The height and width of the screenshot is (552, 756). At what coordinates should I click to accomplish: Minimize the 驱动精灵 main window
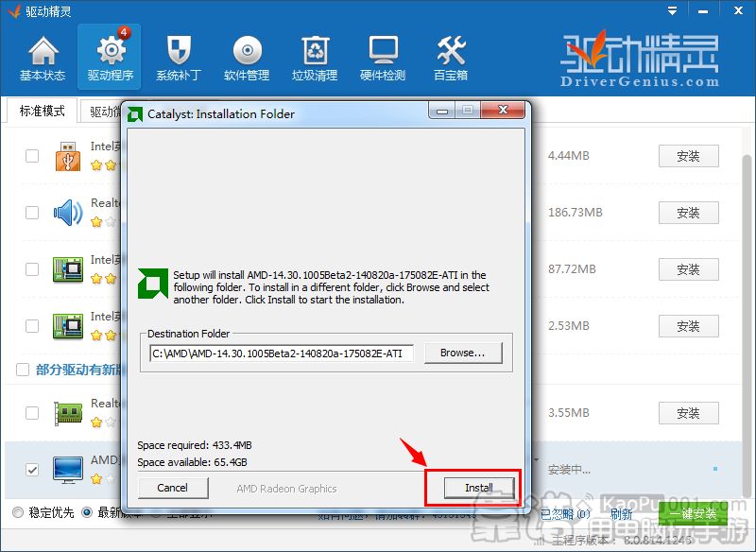pos(703,10)
